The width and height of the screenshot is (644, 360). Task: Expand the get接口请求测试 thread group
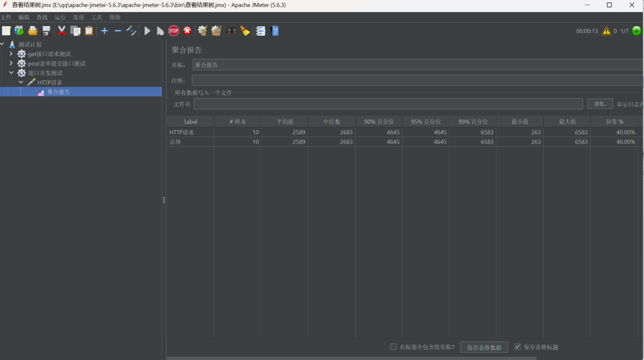[x=11, y=54]
